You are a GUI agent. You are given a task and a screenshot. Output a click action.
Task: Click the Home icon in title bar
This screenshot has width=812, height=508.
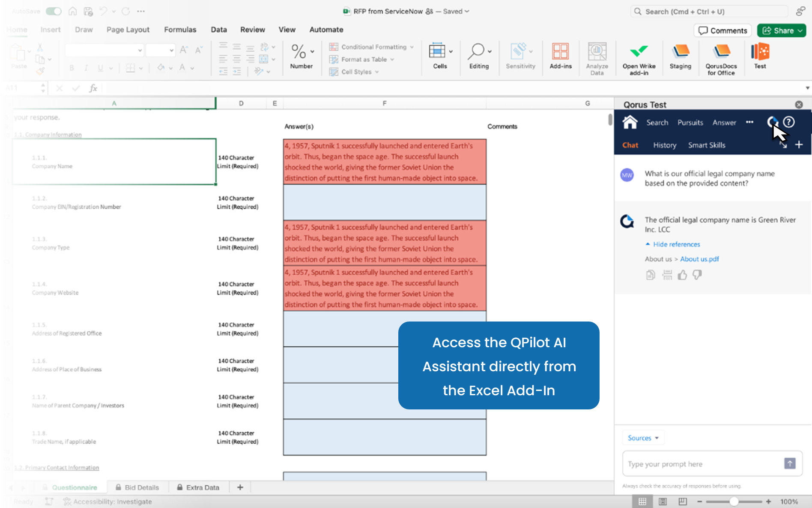tap(73, 11)
